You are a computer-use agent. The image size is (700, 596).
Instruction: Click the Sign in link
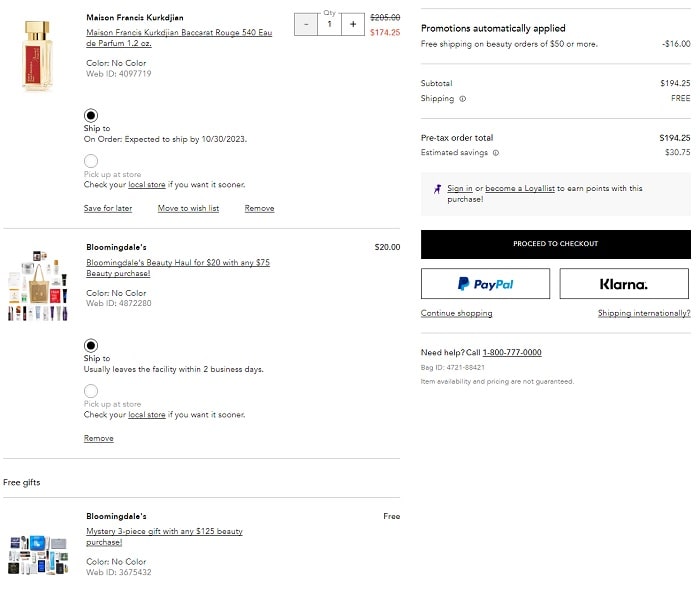click(x=460, y=188)
